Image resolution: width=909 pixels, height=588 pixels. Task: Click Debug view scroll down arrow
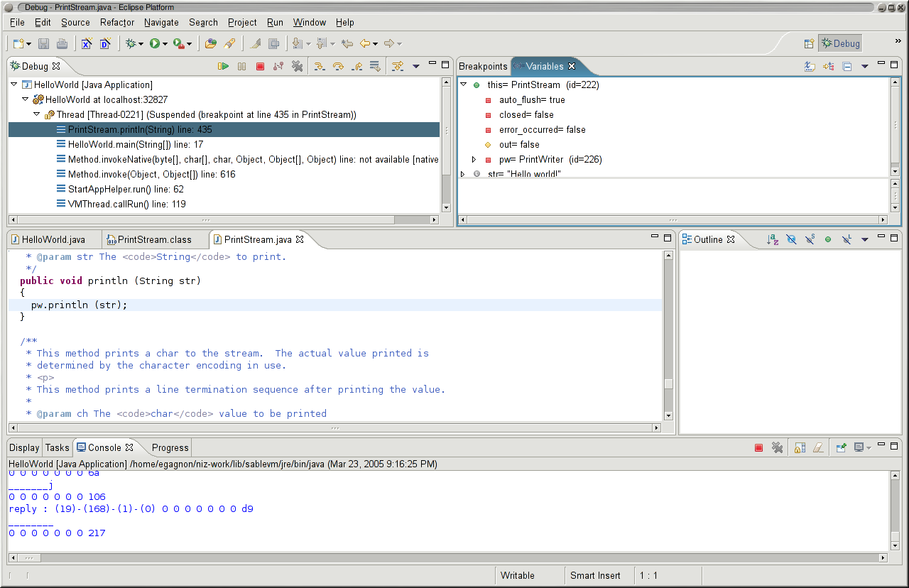click(446, 207)
